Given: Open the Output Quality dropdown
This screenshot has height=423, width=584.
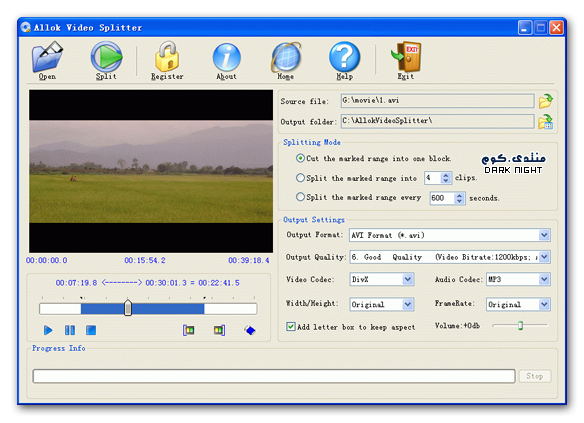Looking at the screenshot, I should click(x=544, y=257).
